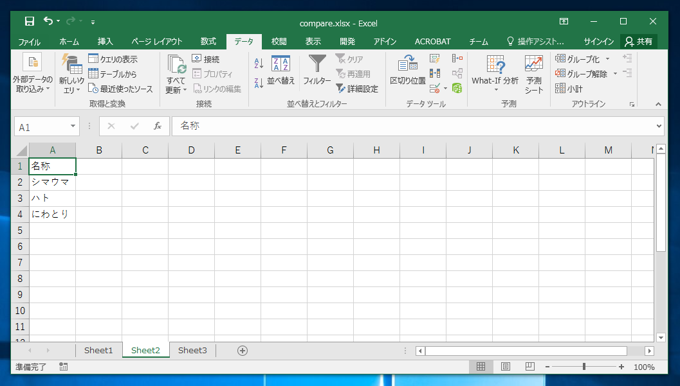Sort ascending with the A-Z icon
Screen dimensions: 680x386
(259, 63)
